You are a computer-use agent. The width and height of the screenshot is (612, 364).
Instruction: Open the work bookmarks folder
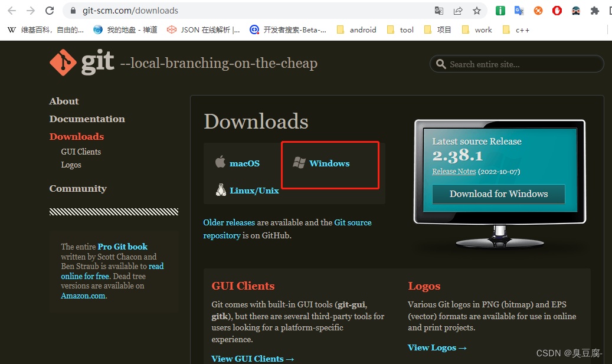point(477,29)
